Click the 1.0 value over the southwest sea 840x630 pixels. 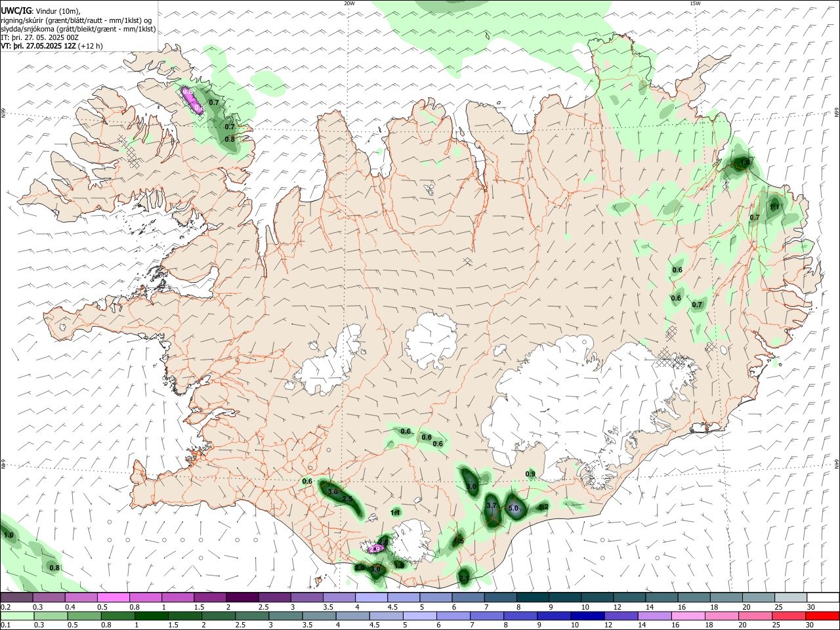(9, 535)
